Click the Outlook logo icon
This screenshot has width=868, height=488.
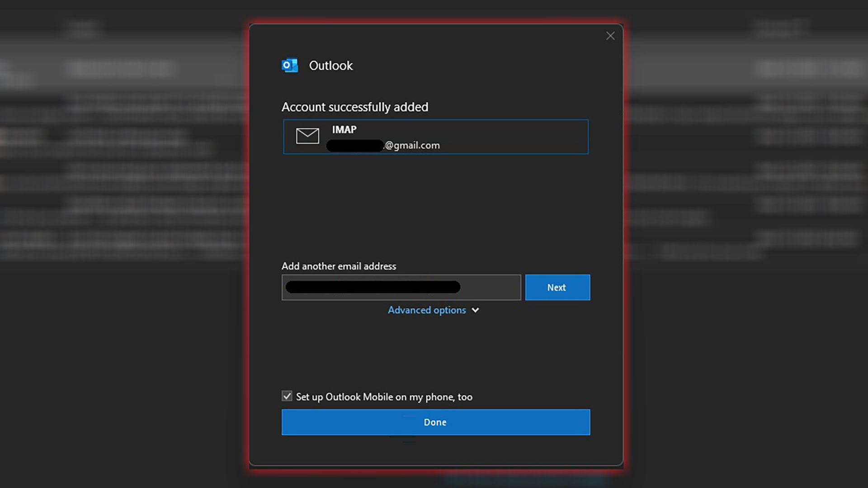[290, 66]
